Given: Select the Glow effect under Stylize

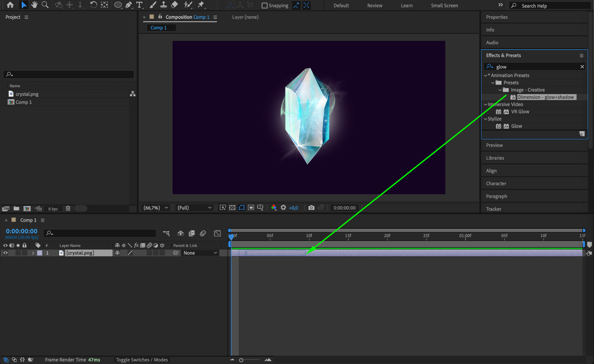Looking at the screenshot, I should pyautogui.click(x=516, y=126).
